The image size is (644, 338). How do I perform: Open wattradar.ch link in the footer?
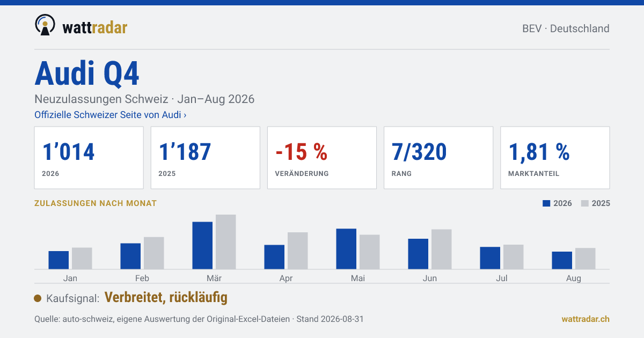[x=586, y=319]
